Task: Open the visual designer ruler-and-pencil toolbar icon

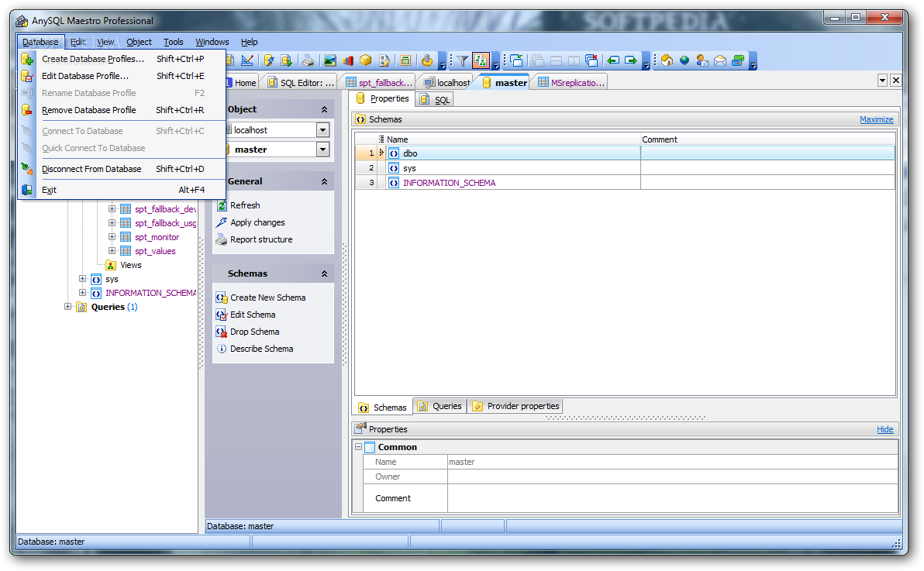Action: pyautogui.click(x=247, y=60)
